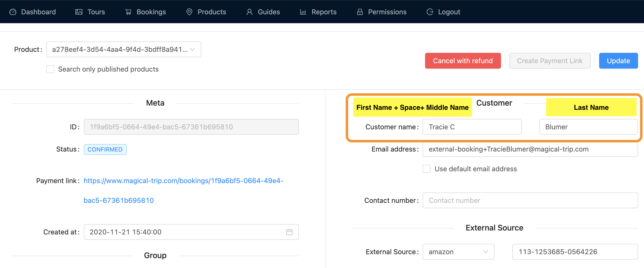This screenshot has height=268, width=644.
Task: Click the Dashboard gauge icon
Action: click(13, 12)
